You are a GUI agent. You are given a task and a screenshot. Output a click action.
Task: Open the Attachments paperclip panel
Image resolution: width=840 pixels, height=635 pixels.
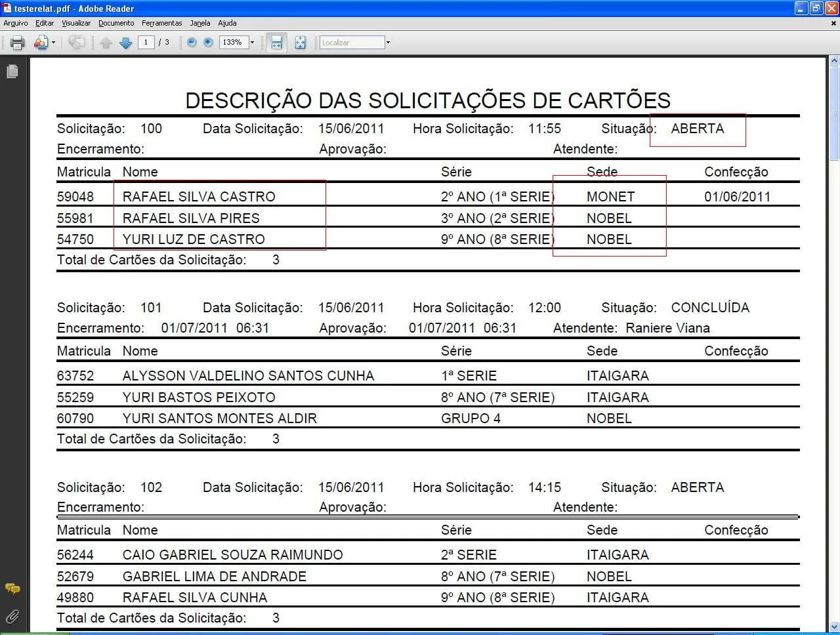coord(12,616)
